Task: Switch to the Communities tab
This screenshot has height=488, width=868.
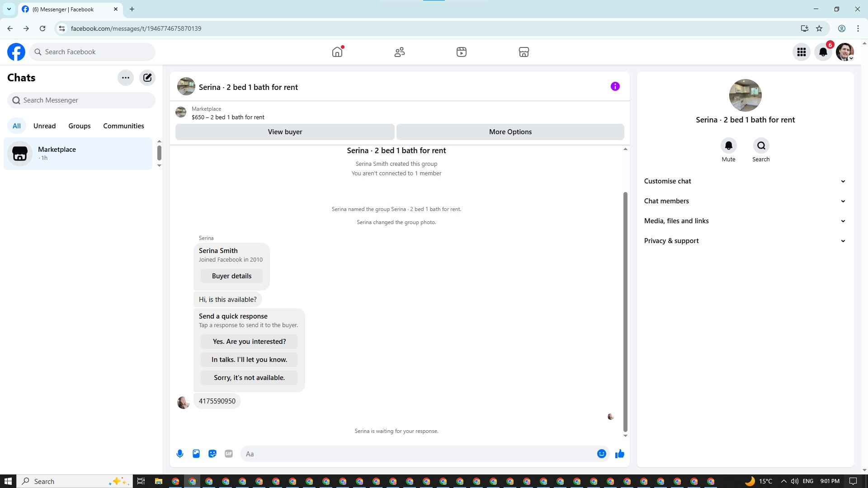Action: pos(123,126)
